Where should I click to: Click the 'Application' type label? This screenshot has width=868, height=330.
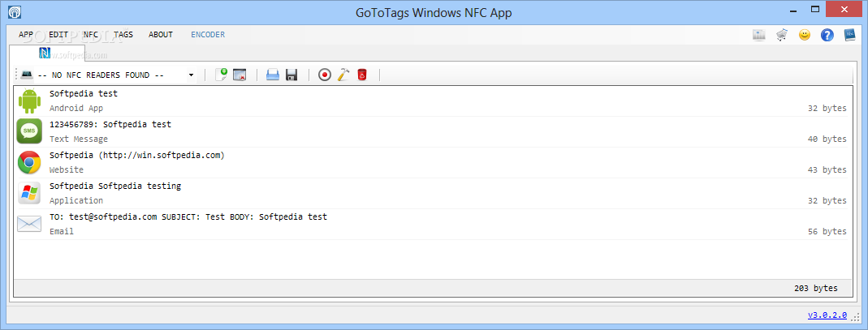76,200
